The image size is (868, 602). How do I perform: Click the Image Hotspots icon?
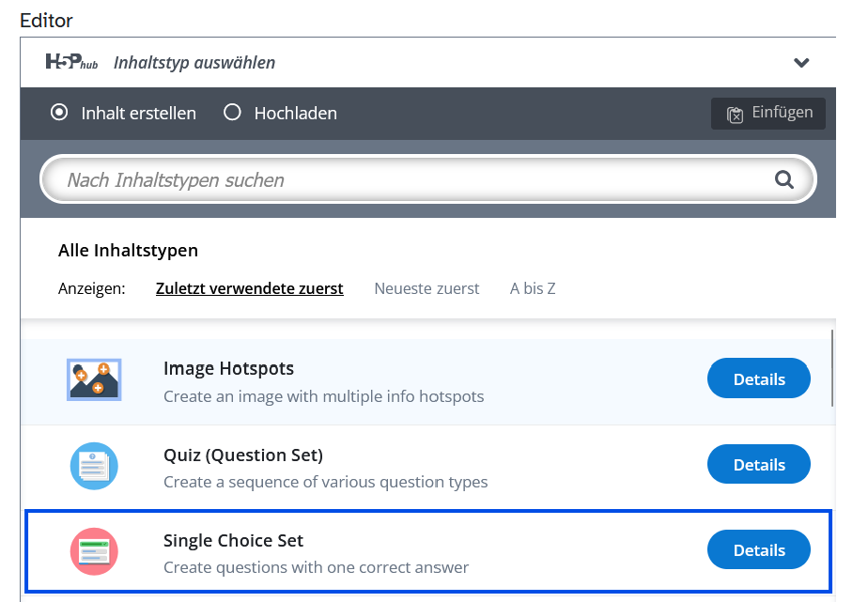tap(94, 379)
